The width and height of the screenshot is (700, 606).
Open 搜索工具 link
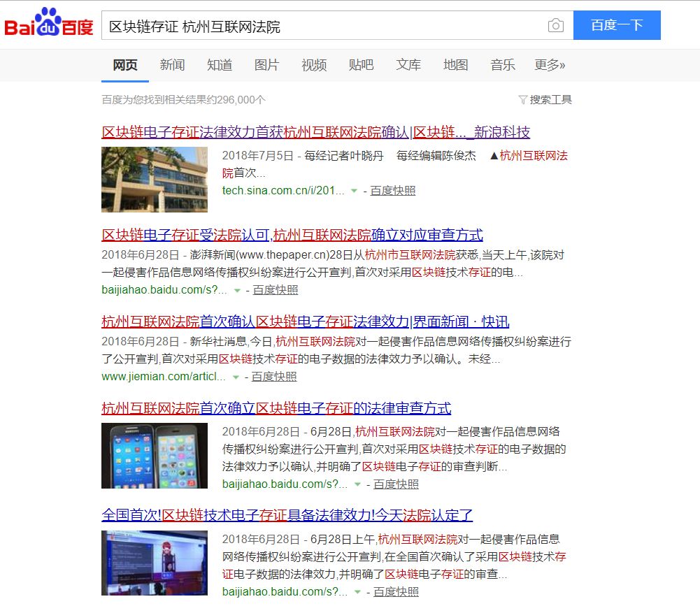tap(550, 99)
